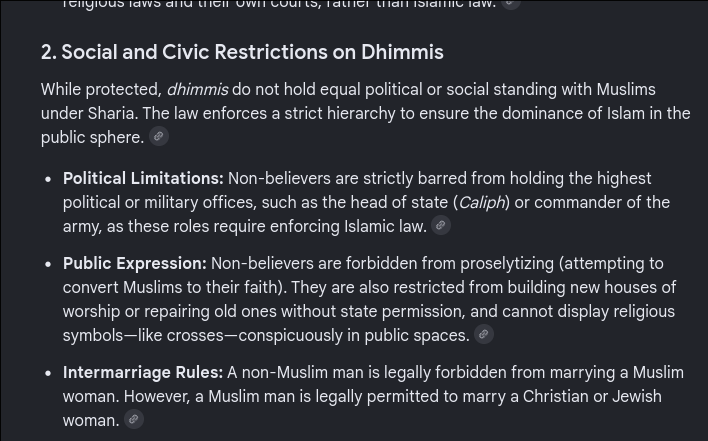The width and height of the screenshot is (708, 441).
Task: Select the bold "Political Limitations:" label
Action: click(143, 178)
